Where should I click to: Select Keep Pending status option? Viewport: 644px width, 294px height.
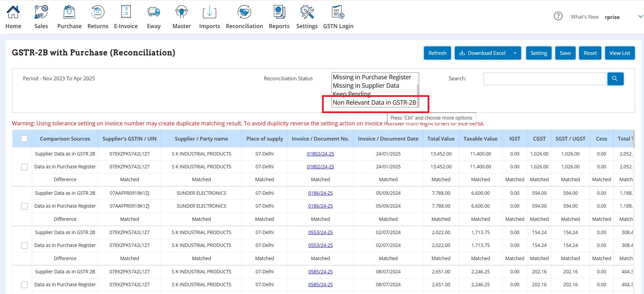[x=351, y=94]
